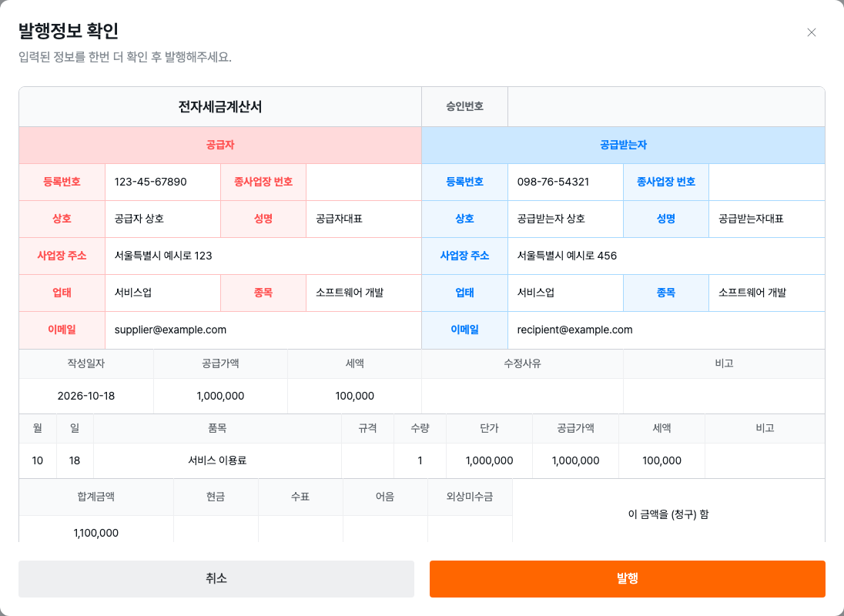Click the 월 column header
Image resolution: width=844 pixels, height=616 pixels.
(38, 428)
